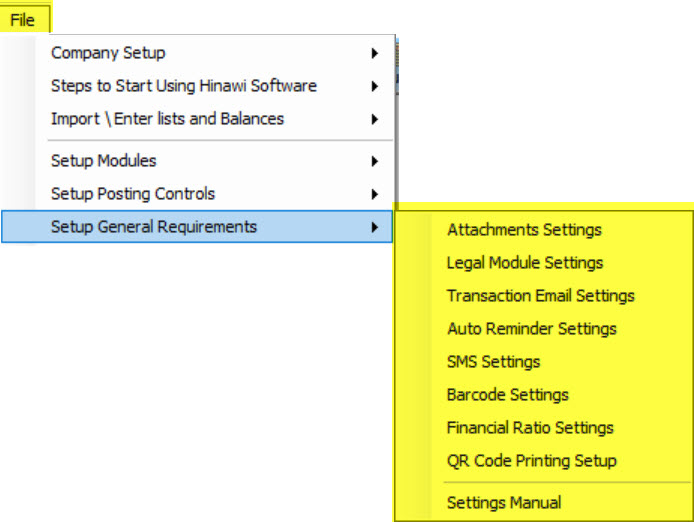Image resolution: width=694 pixels, height=522 pixels.
Task: Open Legal Module Settings
Action: pyautogui.click(x=544, y=263)
